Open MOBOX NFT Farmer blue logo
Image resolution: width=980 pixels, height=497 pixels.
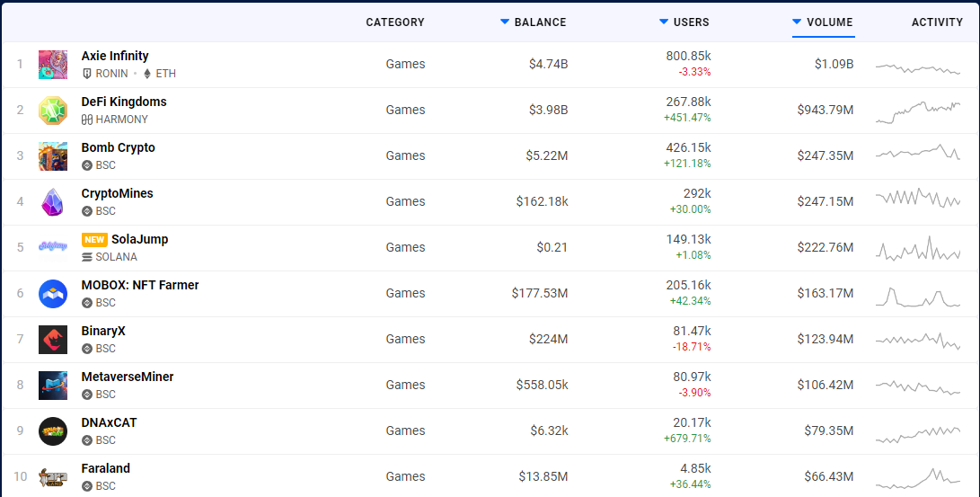pyautogui.click(x=52, y=294)
